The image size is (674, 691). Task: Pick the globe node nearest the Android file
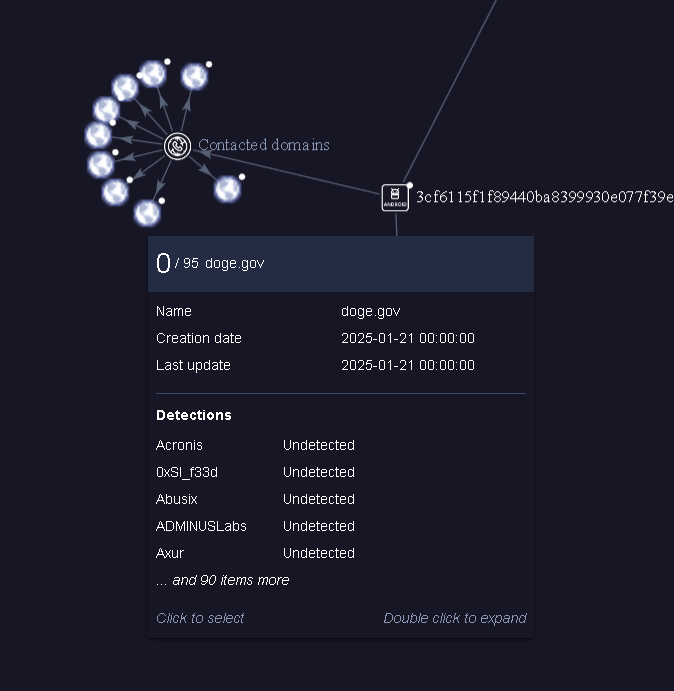(227, 188)
